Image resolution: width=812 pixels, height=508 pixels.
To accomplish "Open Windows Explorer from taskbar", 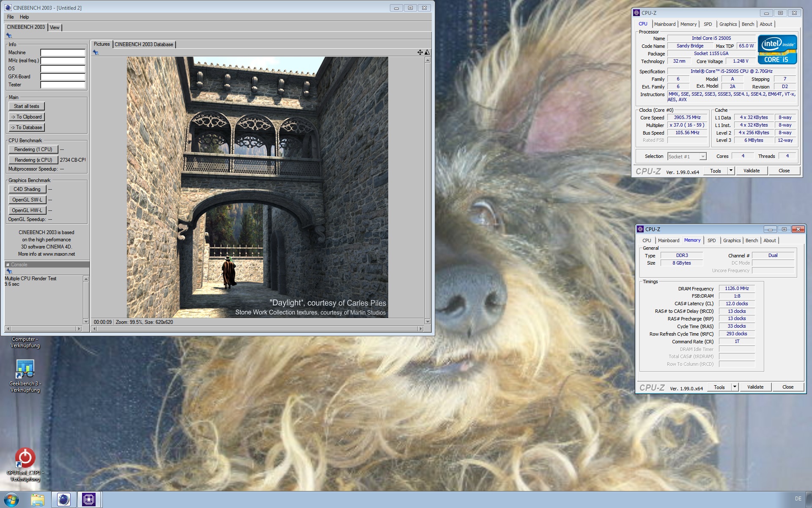I will pos(38,500).
